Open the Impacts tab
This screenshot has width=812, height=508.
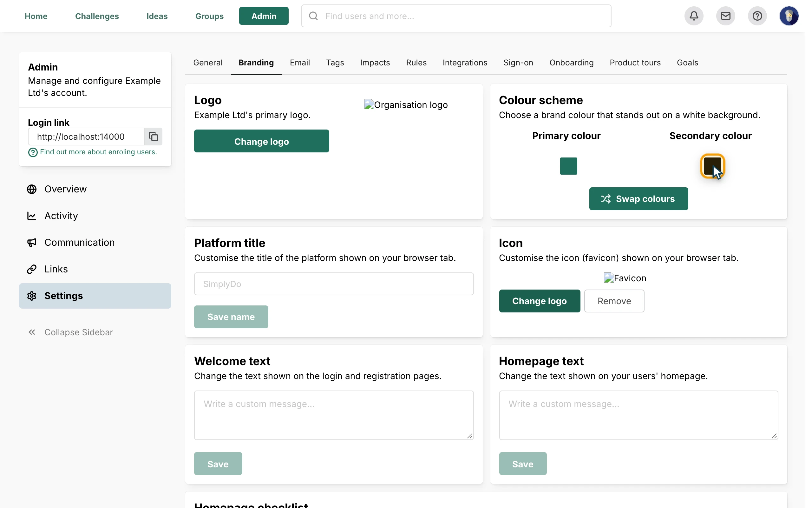(x=375, y=63)
